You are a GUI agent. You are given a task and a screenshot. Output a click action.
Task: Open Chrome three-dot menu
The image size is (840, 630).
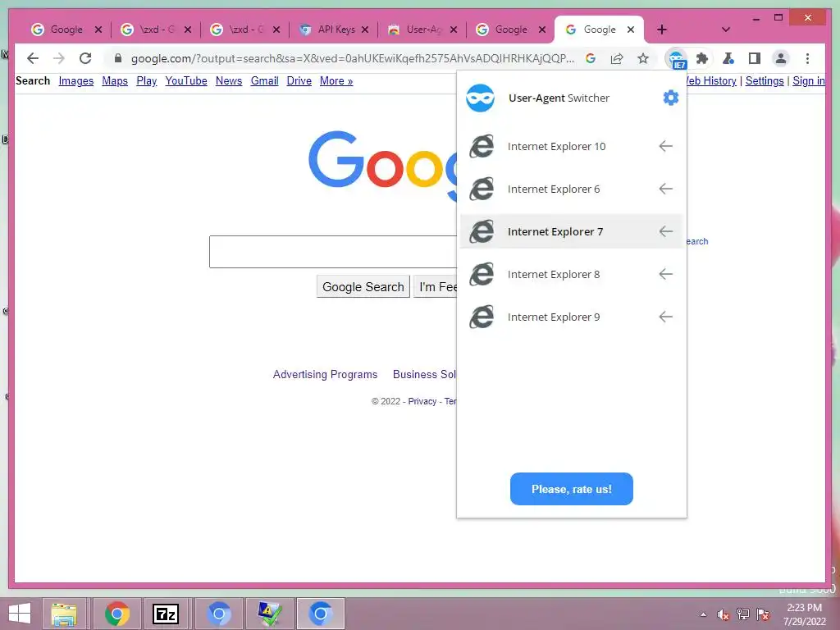point(807,58)
